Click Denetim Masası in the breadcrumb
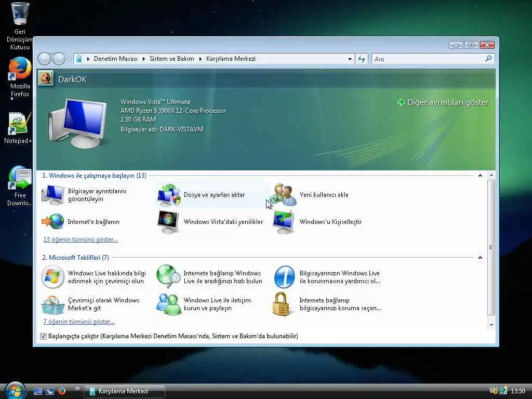The image size is (532, 399). 116,59
